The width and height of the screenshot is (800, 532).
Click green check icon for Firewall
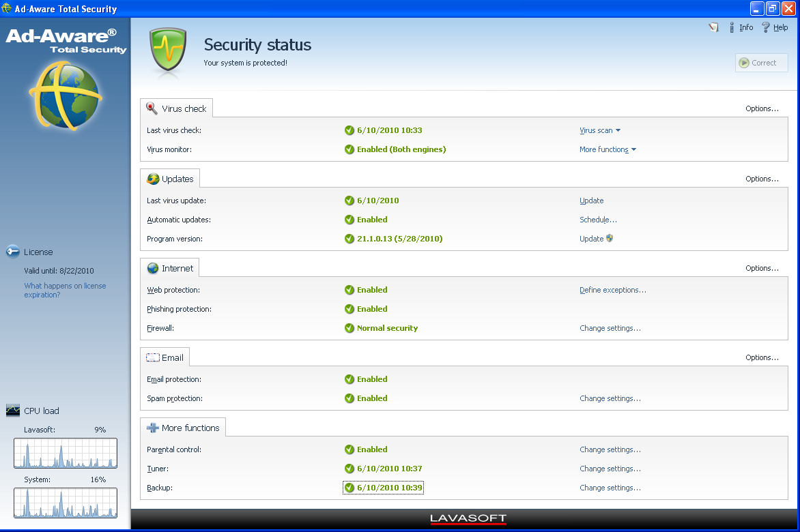pyautogui.click(x=349, y=328)
